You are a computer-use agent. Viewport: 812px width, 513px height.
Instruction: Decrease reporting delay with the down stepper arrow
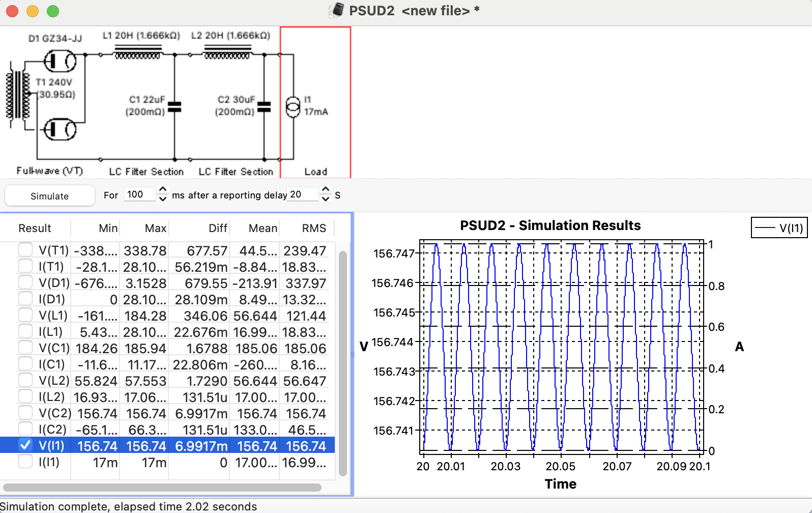click(x=326, y=199)
